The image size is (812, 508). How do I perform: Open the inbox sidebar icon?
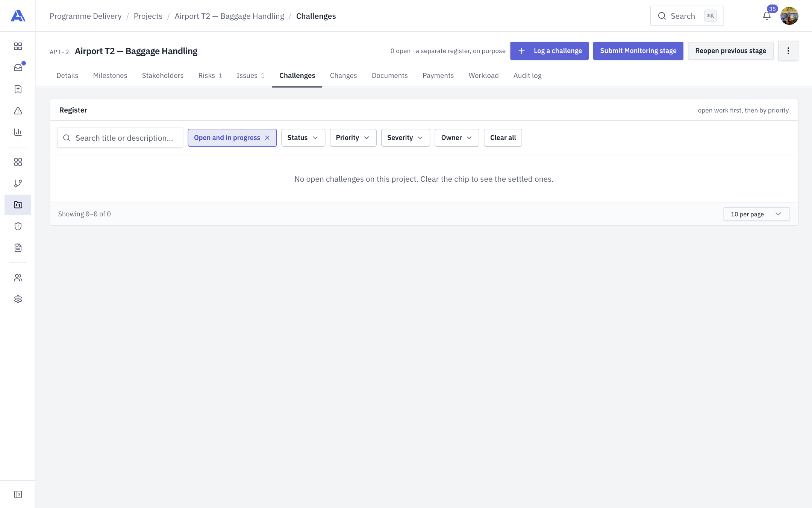click(18, 68)
